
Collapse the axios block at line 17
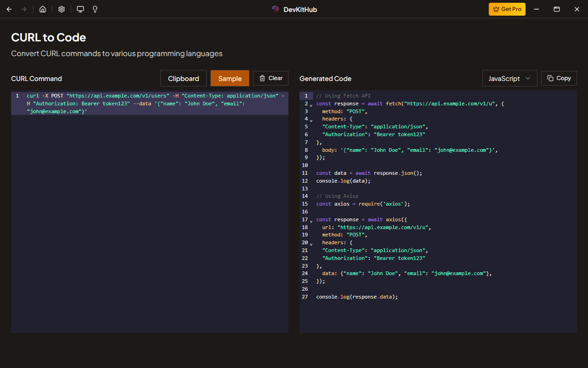(x=311, y=221)
